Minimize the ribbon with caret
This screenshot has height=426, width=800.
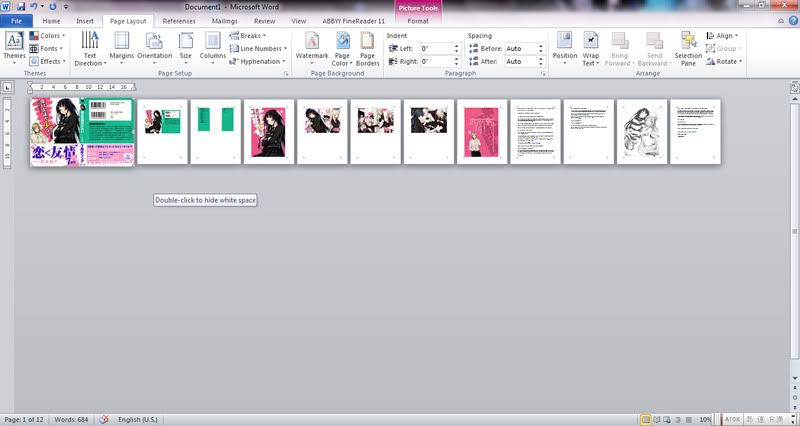(x=781, y=21)
